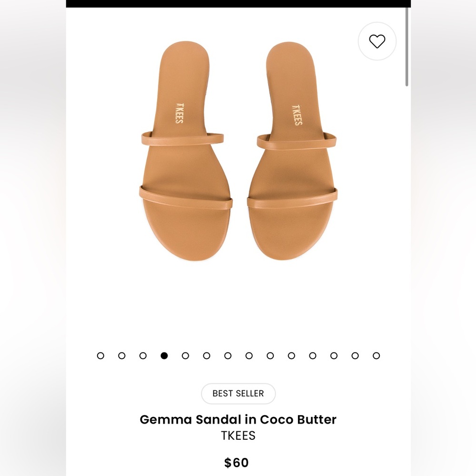
Task: Click the currently active filled carousel dot
Action: point(164,356)
